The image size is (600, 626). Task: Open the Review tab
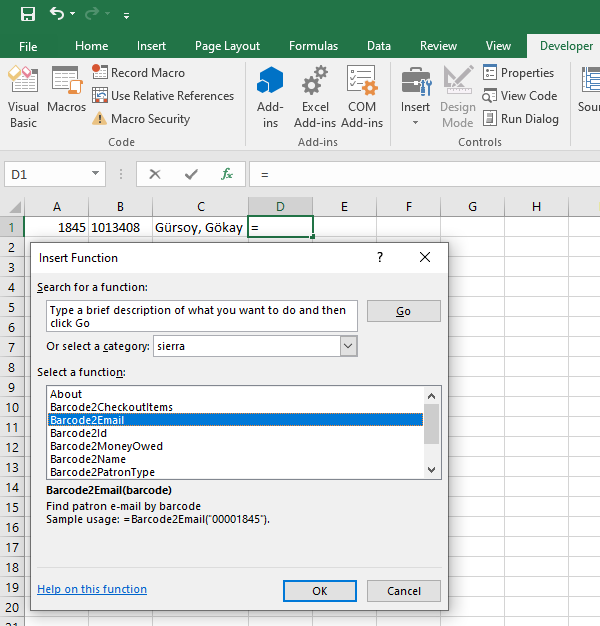(438, 46)
